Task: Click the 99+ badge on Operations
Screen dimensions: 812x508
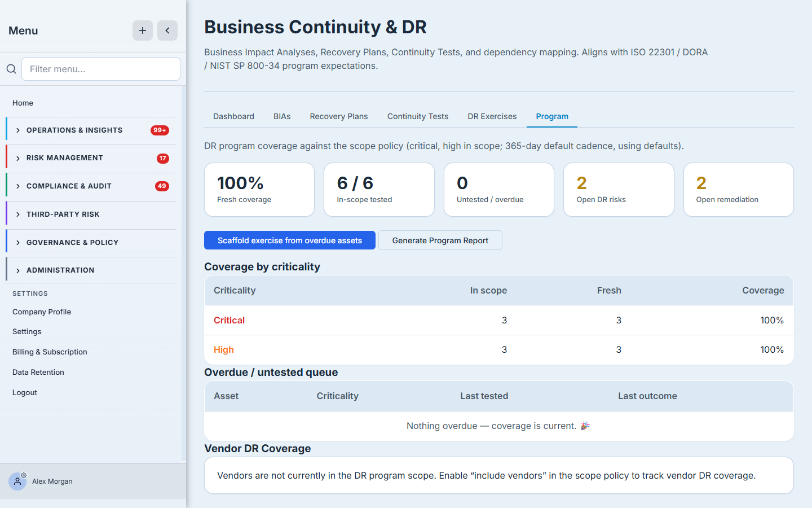Action: click(x=160, y=130)
